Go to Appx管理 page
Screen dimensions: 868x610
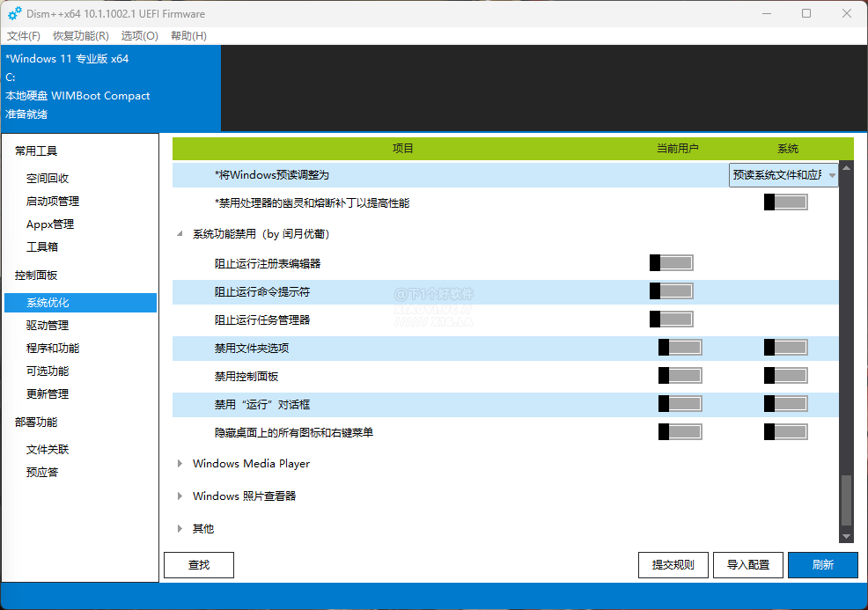(x=50, y=224)
